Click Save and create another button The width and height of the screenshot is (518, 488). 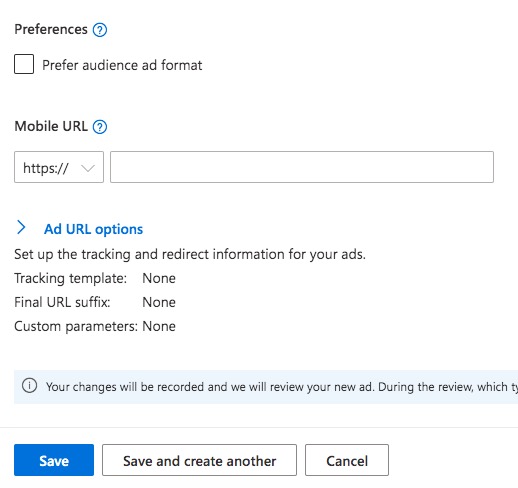pyautogui.click(x=199, y=460)
